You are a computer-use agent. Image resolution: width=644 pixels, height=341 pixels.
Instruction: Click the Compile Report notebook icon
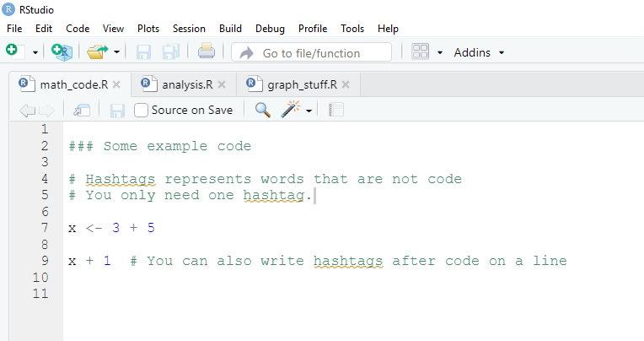click(x=336, y=110)
